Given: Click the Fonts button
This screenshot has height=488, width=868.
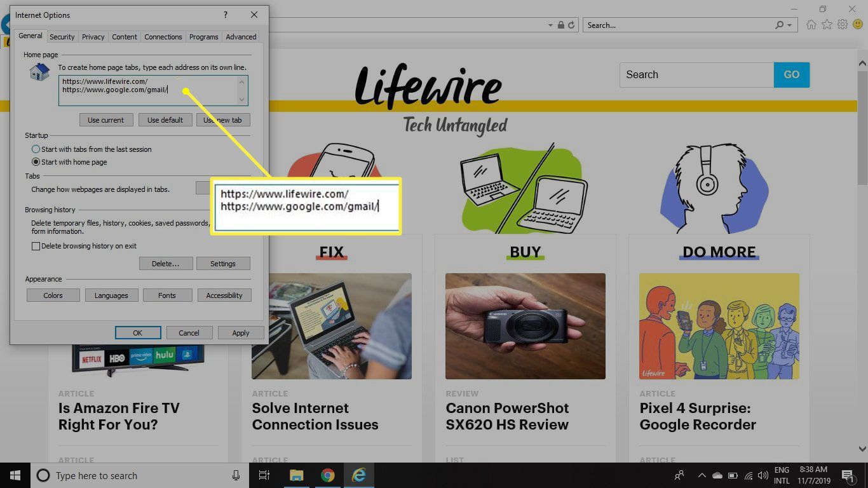Looking at the screenshot, I should [167, 295].
